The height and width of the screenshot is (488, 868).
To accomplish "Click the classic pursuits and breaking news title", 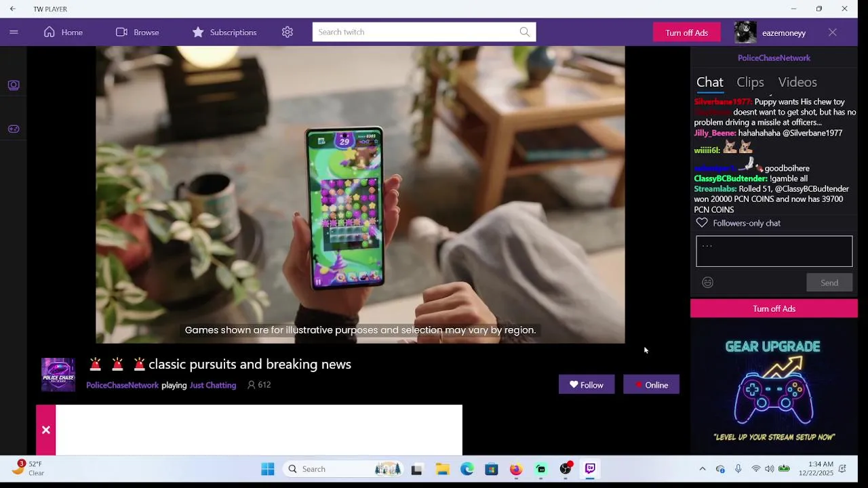I will click(x=250, y=365).
